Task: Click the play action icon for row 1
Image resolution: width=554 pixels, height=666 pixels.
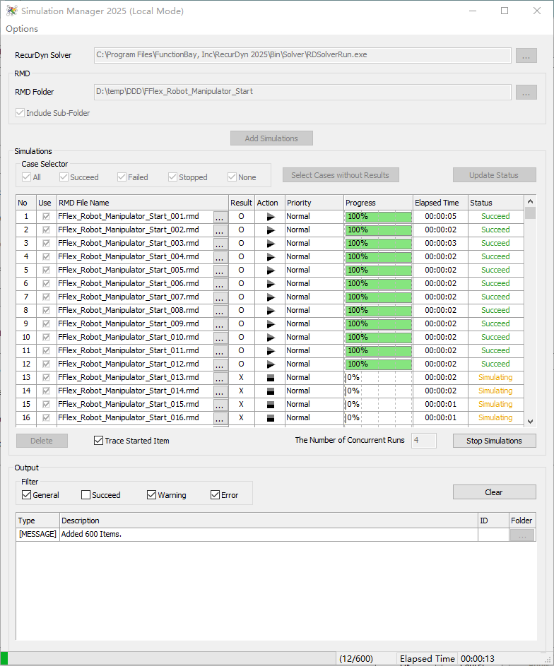Action: [270, 217]
